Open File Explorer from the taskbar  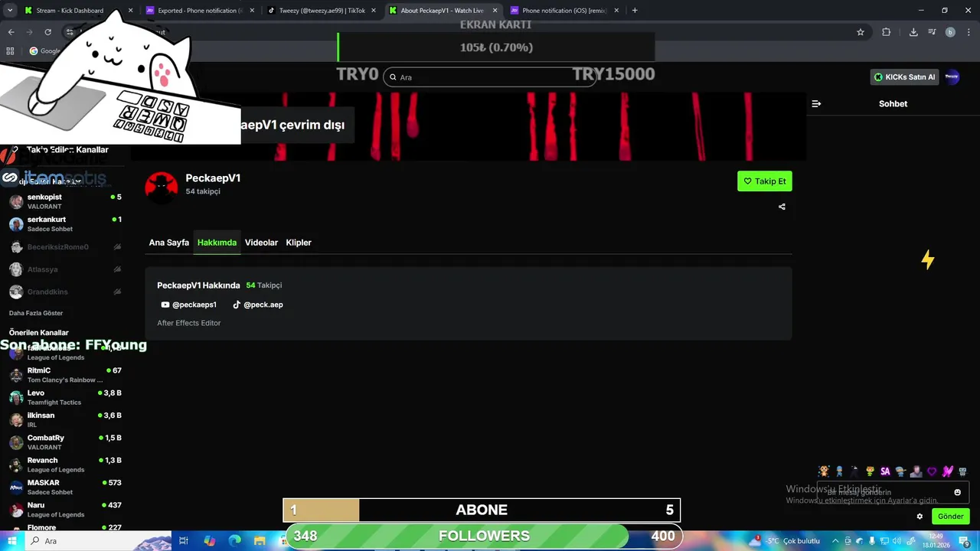(260, 541)
